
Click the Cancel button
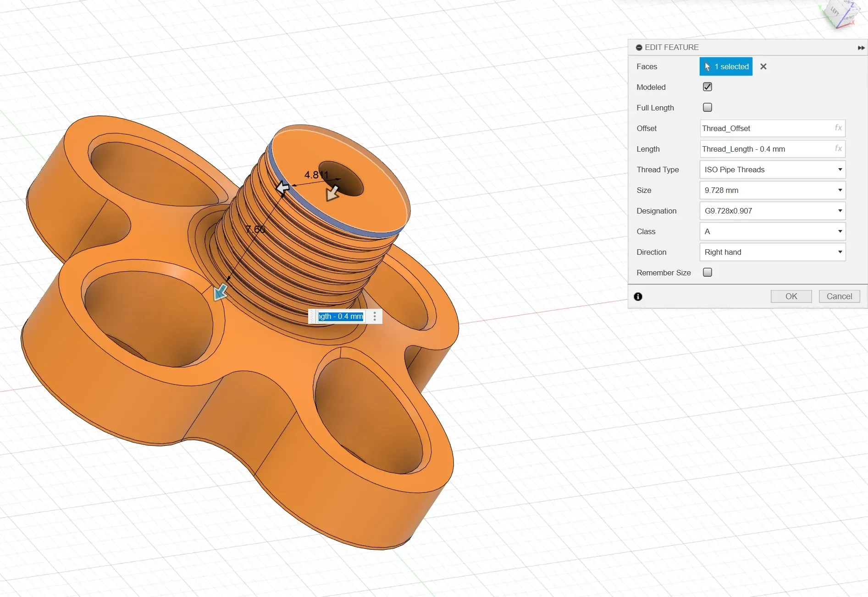[839, 296]
